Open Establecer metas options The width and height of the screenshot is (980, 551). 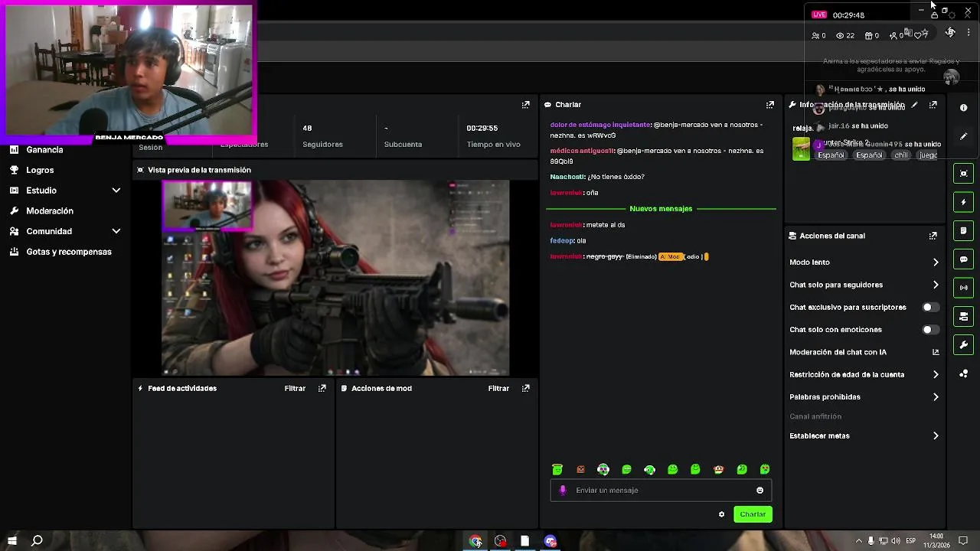[864, 436]
